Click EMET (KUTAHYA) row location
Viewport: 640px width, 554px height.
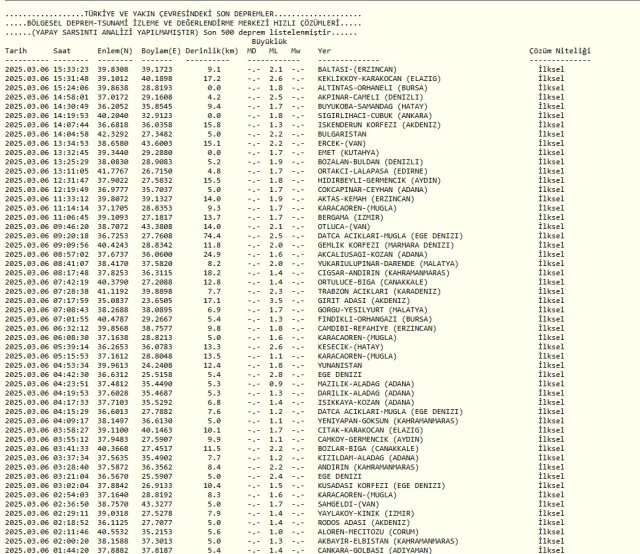point(348,153)
